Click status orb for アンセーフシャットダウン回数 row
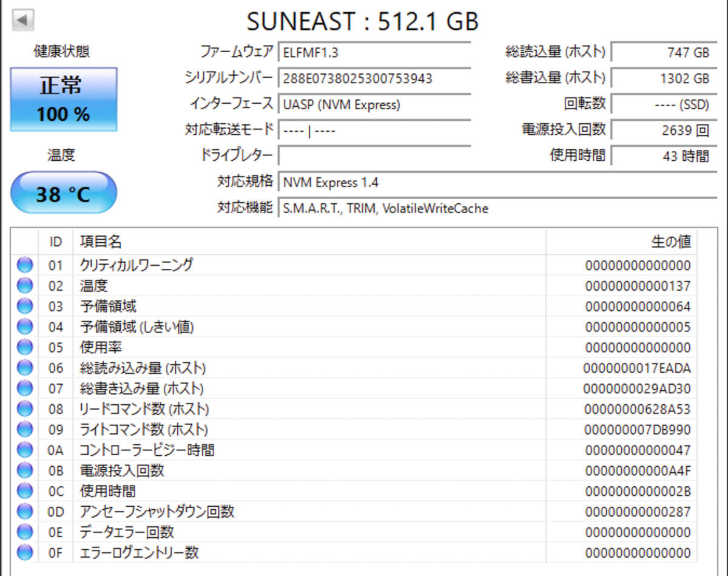The image size is (728, 576). coord(25,512)
